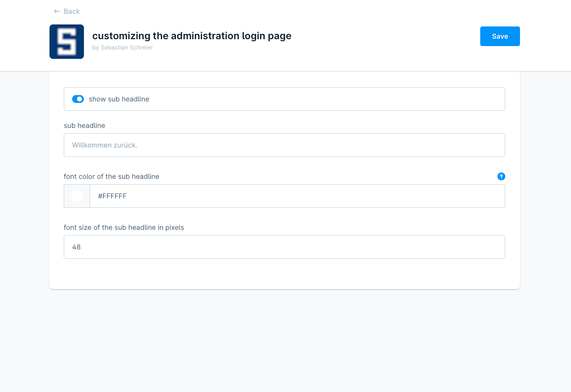Image resolution: width=571 pixels, height=392 pixels.
Task: Toggle the sub headline visibility switch
Action: pyautogui.click(x=78, y=99)
